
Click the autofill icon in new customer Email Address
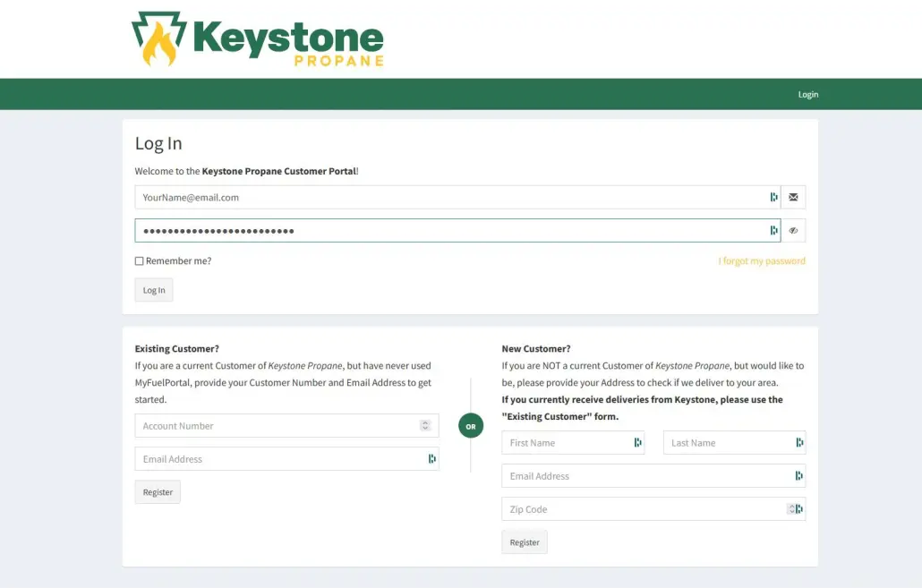click(798, 475)
